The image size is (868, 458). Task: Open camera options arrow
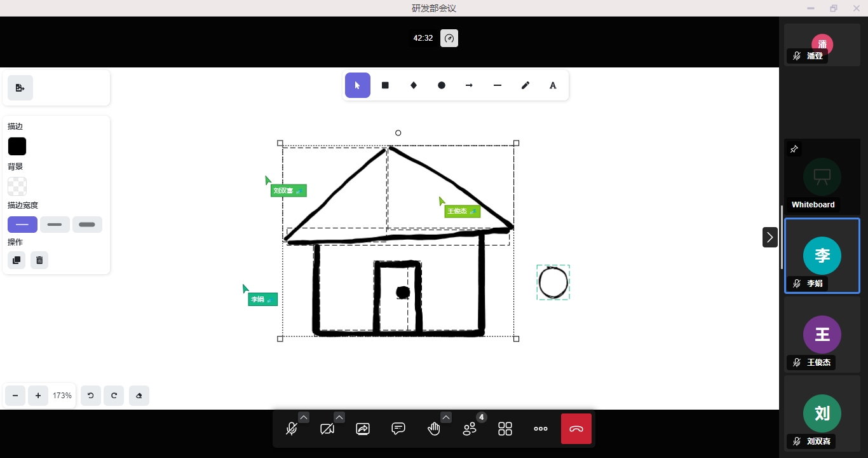(x=339, y=417)
